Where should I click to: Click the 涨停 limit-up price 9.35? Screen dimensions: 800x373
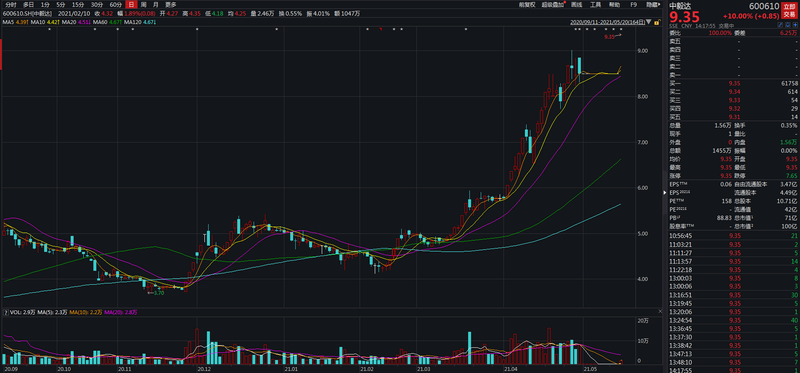click(727, 176)
